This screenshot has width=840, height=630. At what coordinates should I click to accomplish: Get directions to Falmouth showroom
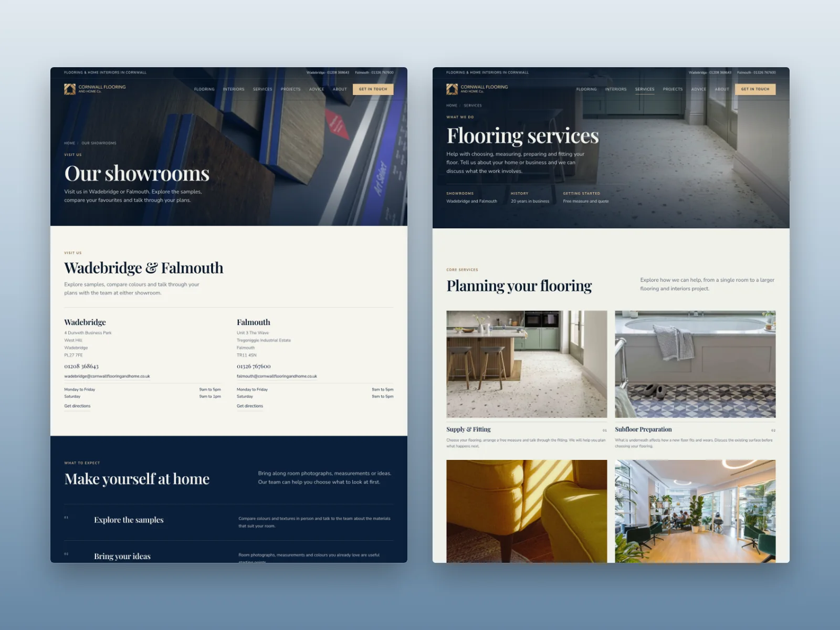(250, 406)
